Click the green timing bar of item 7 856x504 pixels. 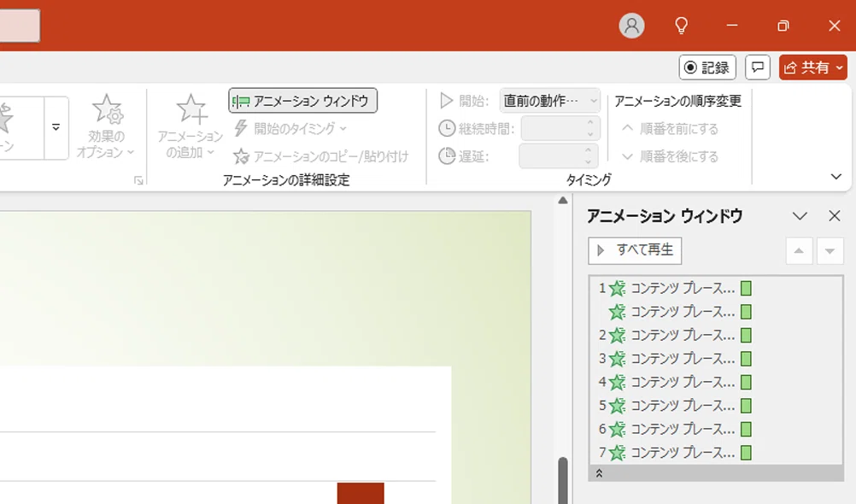point(747,453)
